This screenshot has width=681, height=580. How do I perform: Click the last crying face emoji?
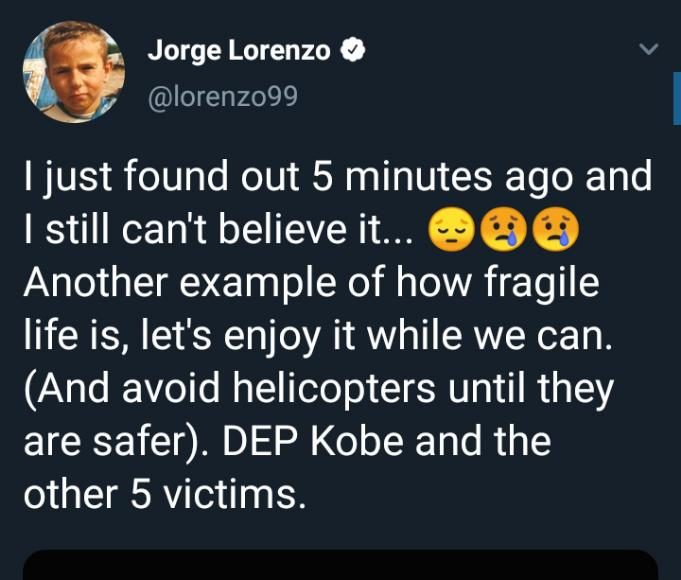coord(554,233)
